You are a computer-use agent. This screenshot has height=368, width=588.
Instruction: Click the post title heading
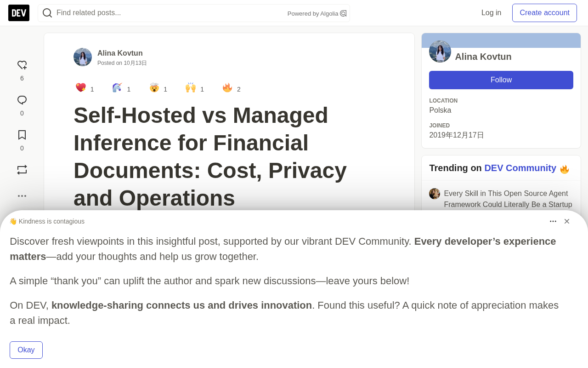coord(210,156)
